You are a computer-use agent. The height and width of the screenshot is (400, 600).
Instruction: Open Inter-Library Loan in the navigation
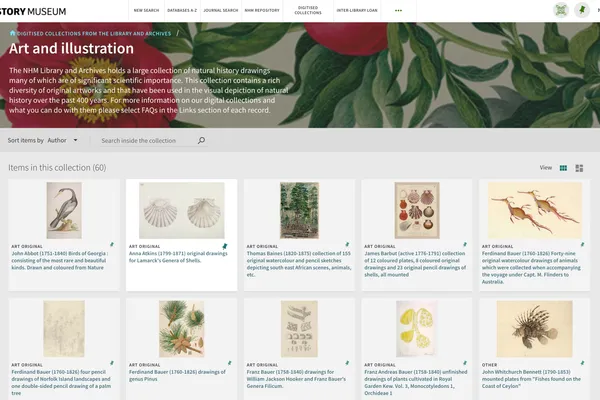[357, 10]
